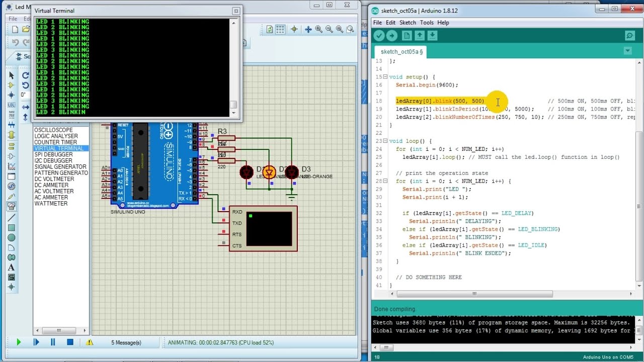Open the Arduino Tools menu
Screen dimensions: 644x362
click(x=427, y=23)
